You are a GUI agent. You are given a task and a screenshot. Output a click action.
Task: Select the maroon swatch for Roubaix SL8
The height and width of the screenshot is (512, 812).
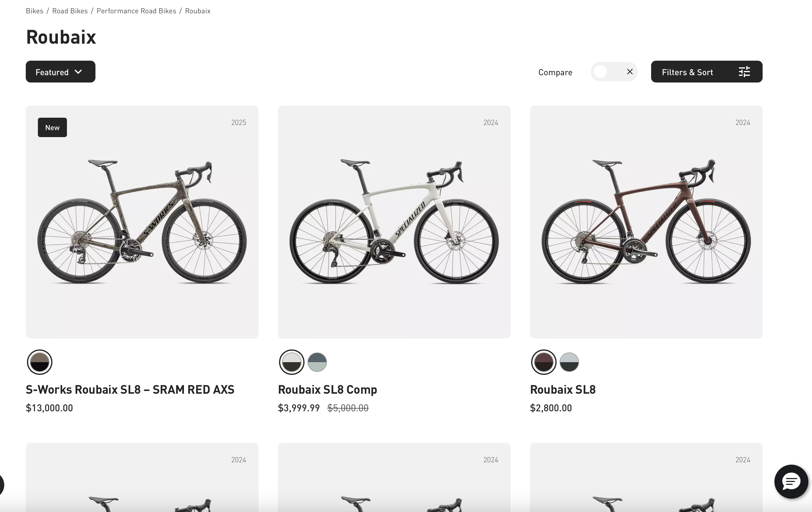(x=544, y=362)
